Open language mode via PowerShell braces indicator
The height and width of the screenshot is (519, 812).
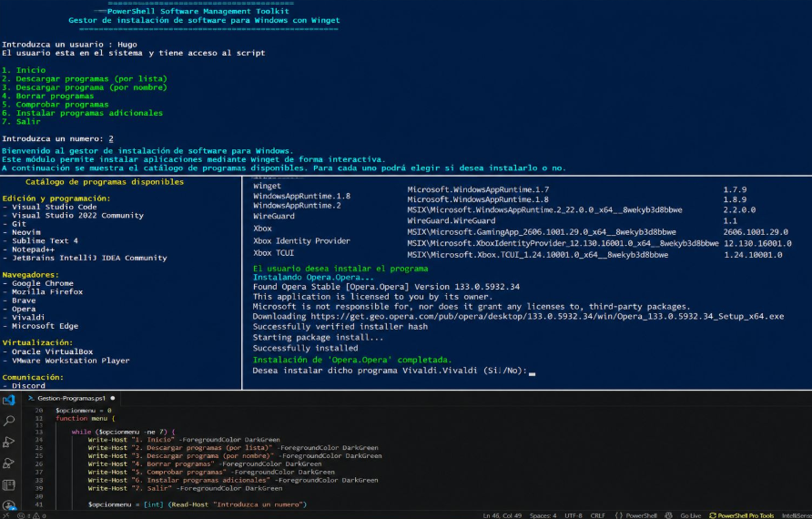coord(636,515)
